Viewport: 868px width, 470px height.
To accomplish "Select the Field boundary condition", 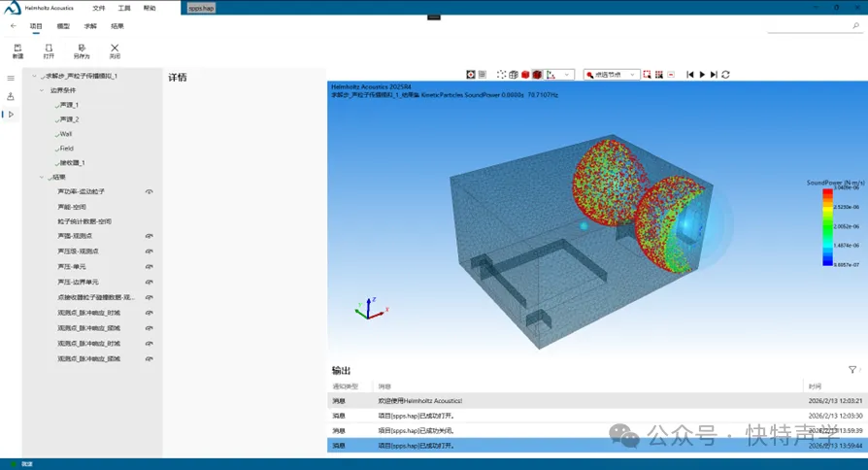I will [x=66, y=149].
